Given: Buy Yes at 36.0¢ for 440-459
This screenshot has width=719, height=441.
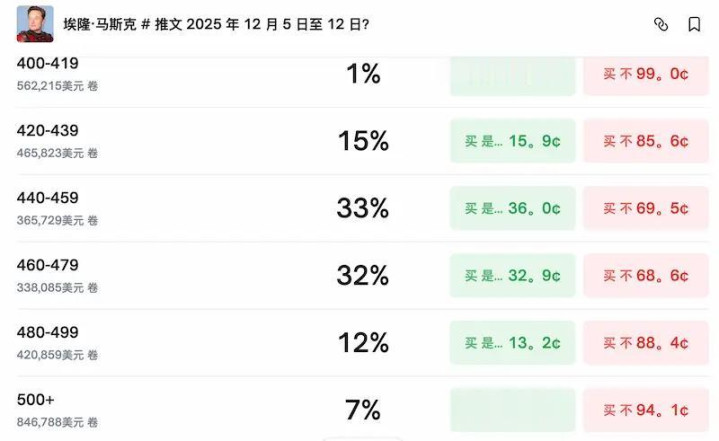Looking at the screenshot, I should pos(512,209).
